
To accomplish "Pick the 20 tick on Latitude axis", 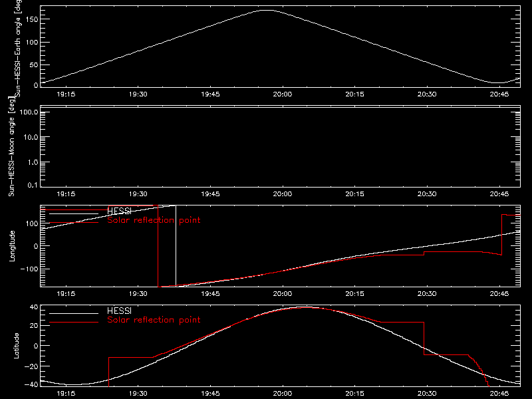I will coord(34,326).
